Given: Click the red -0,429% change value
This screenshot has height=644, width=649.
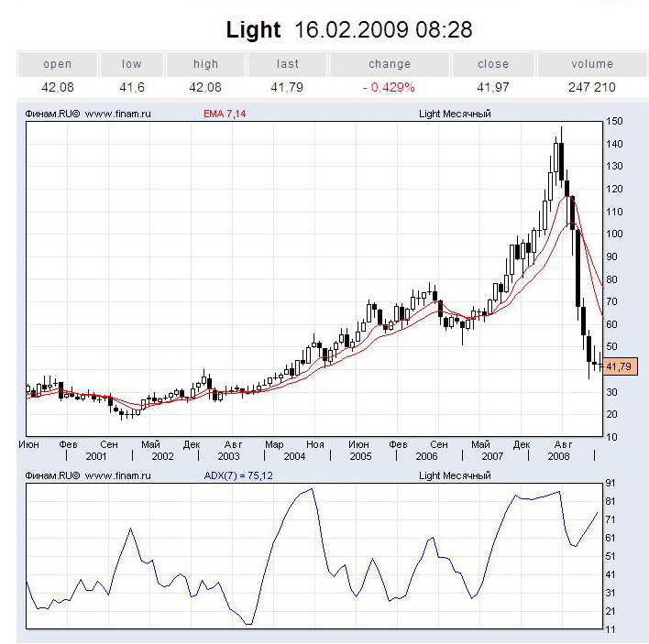Looking at the screenshot, I should pos(388,87).
